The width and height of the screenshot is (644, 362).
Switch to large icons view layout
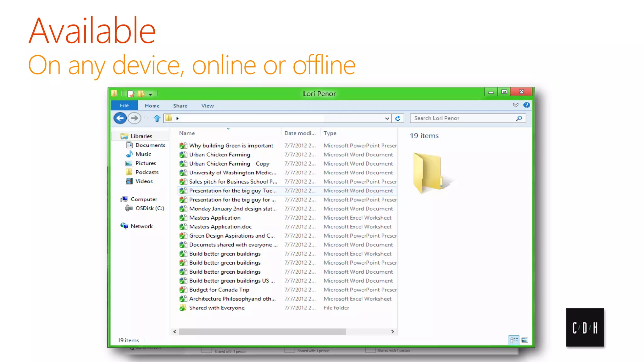click(525, 340)
